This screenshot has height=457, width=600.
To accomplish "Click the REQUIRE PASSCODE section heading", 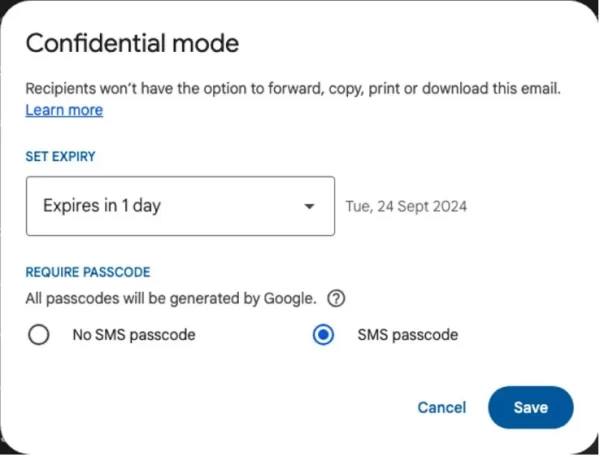I will pos(88,272).
